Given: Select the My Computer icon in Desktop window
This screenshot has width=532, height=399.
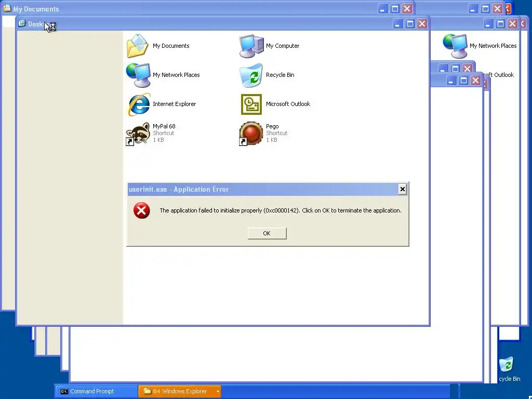Looking at the screenshot, I should click(251, 46).
